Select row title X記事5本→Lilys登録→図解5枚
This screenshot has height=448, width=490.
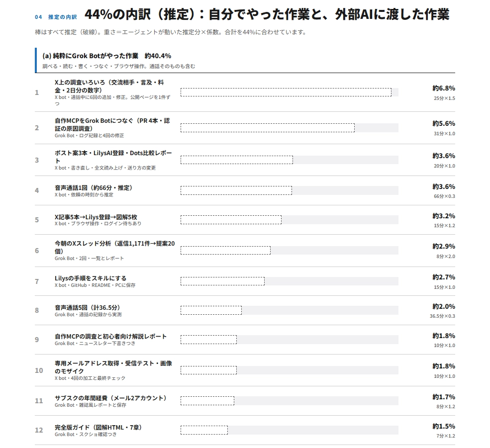point(96,217)
